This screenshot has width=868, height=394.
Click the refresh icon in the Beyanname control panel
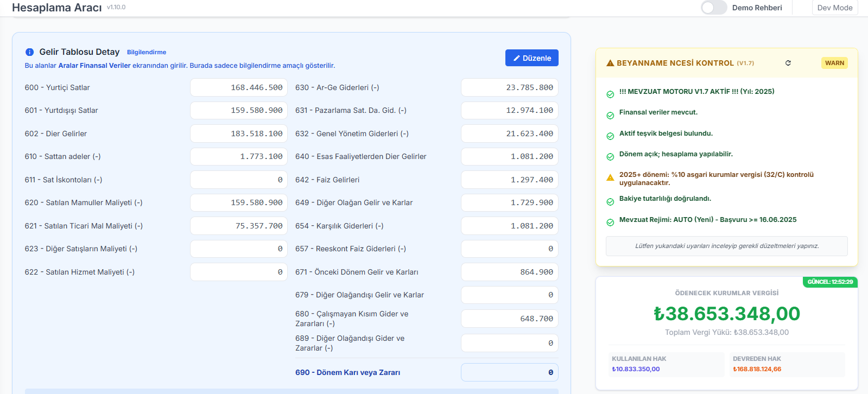788,63
